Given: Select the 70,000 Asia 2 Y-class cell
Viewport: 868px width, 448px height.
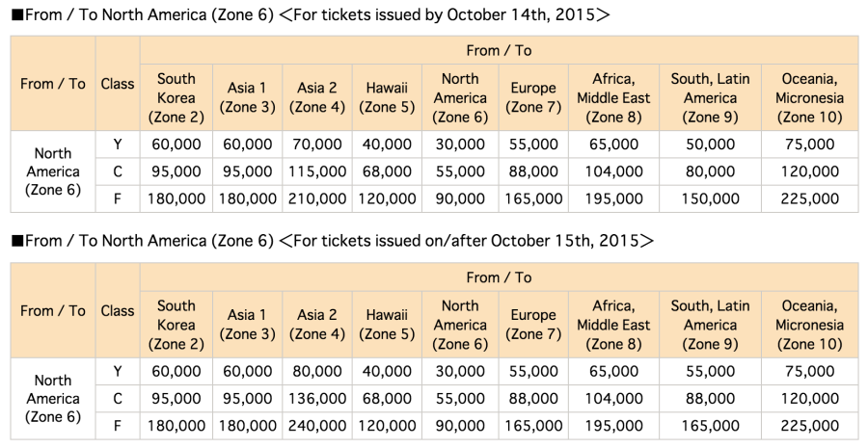Looking at the screenshot, I should 316,145.
